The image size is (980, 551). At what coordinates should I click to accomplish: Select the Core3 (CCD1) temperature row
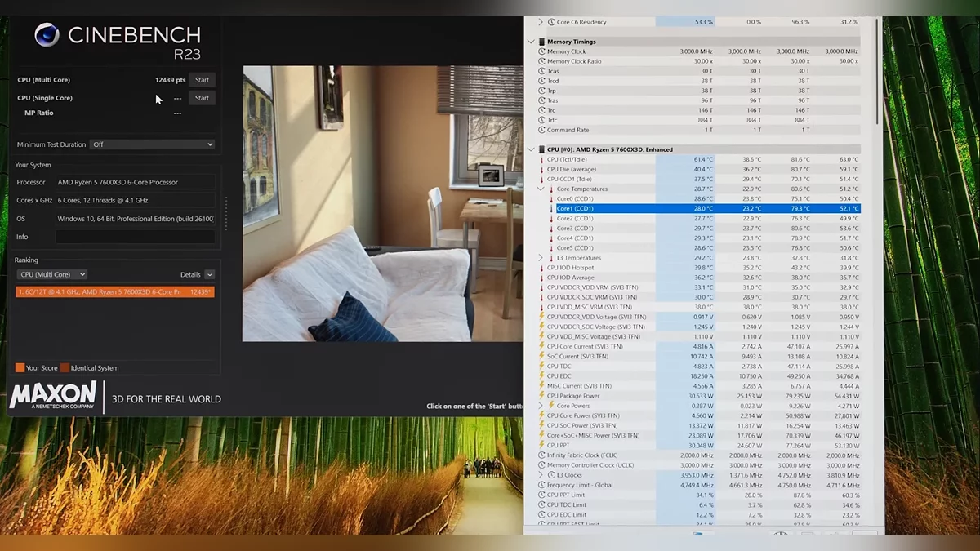[575, 229]
